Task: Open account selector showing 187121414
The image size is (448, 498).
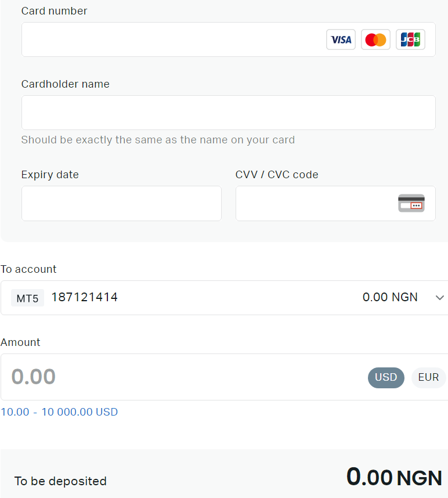Action: 85,298
